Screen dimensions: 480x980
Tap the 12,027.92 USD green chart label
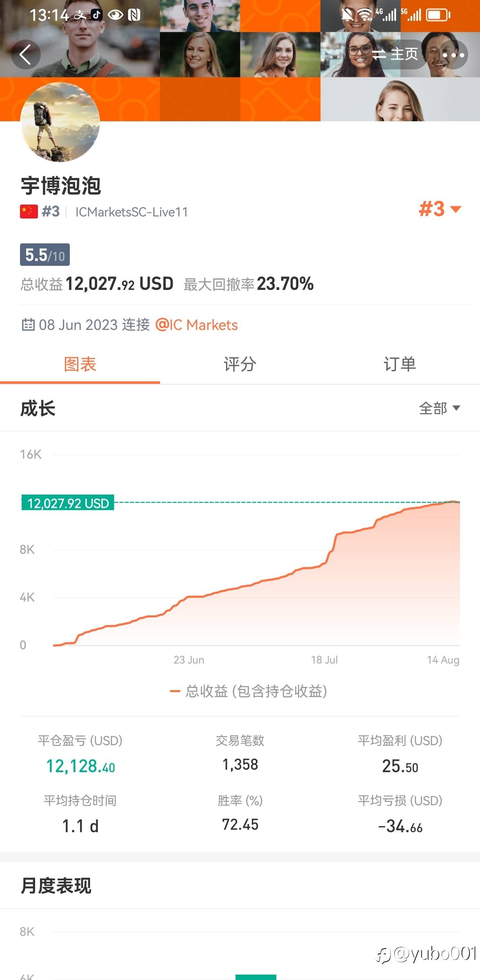click(x=68, y=503)
